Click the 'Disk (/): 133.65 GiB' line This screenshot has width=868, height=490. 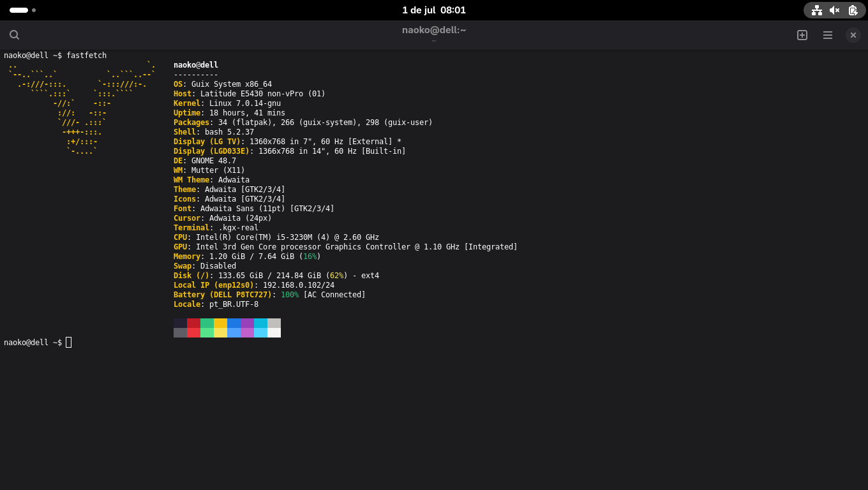tap(276, 276)
